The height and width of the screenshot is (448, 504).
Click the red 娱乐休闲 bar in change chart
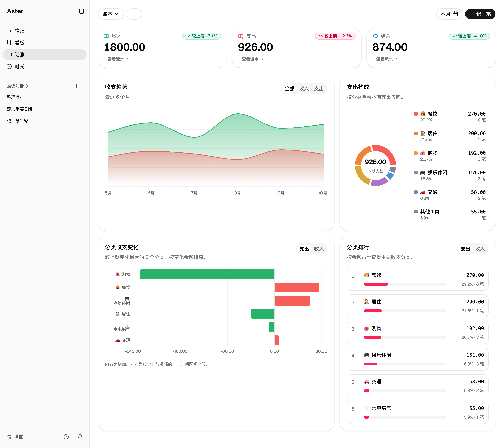pos(292,301)
